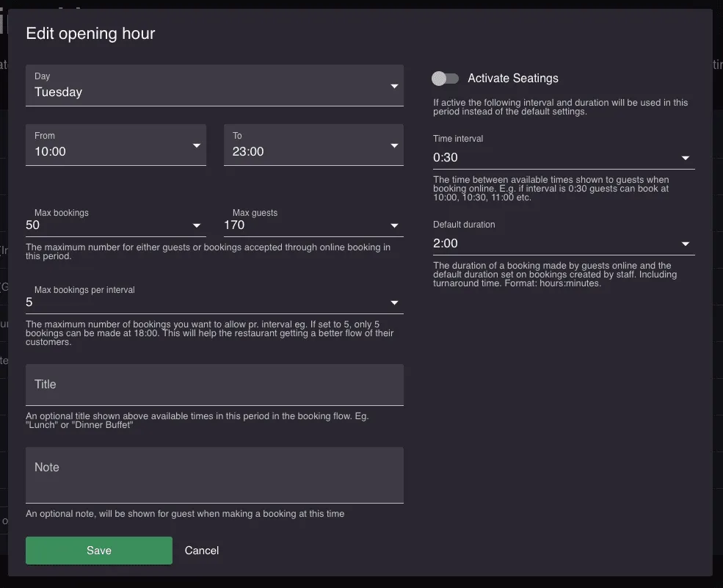
Task: Click the helper text mentioning Dinner Buffet
Action: [197, 420]
